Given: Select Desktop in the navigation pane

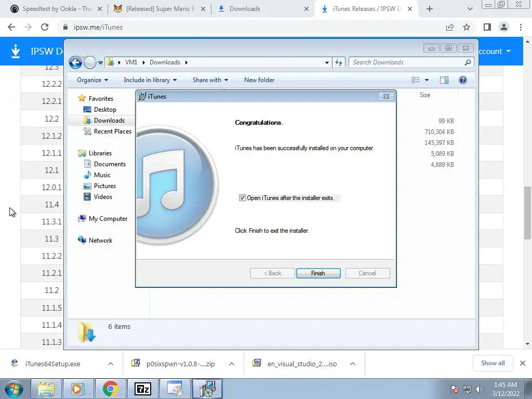Looking at the screenshot, I should tap(105, 110).
